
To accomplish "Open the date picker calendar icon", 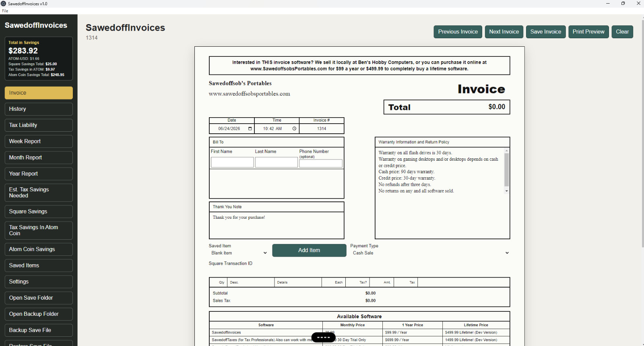I will 250,129.
